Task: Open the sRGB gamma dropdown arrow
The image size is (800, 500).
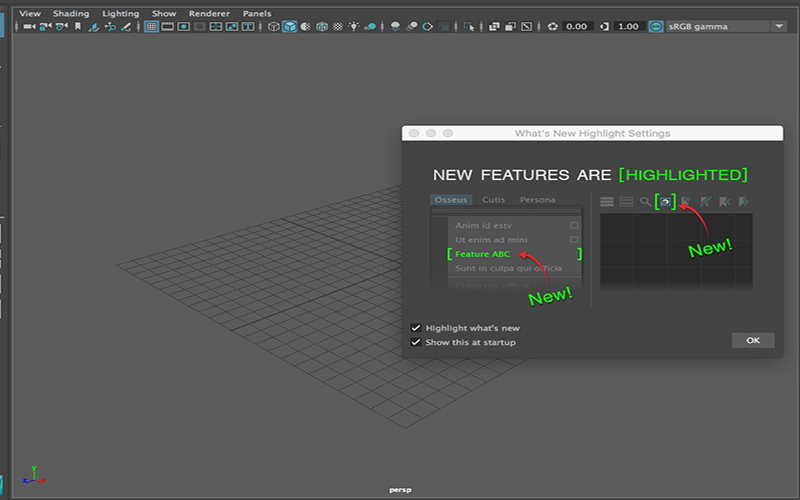Action: [x=779, y=27]
